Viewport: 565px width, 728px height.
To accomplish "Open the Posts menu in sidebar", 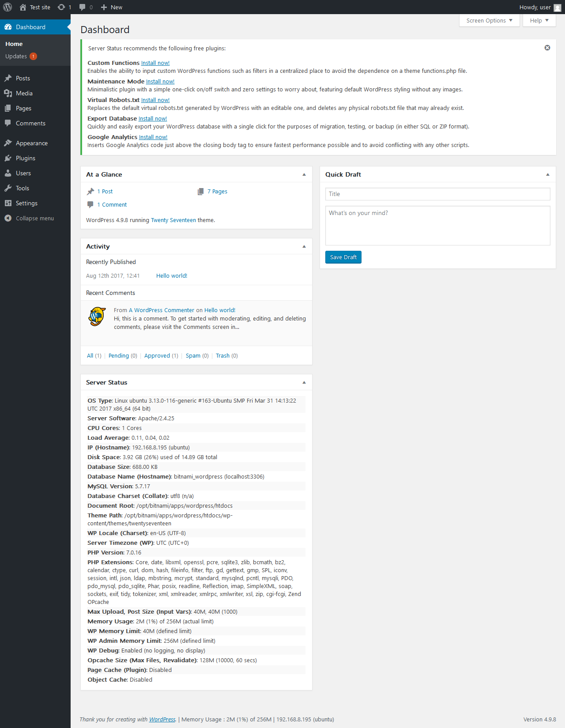I will pos(35,78).
